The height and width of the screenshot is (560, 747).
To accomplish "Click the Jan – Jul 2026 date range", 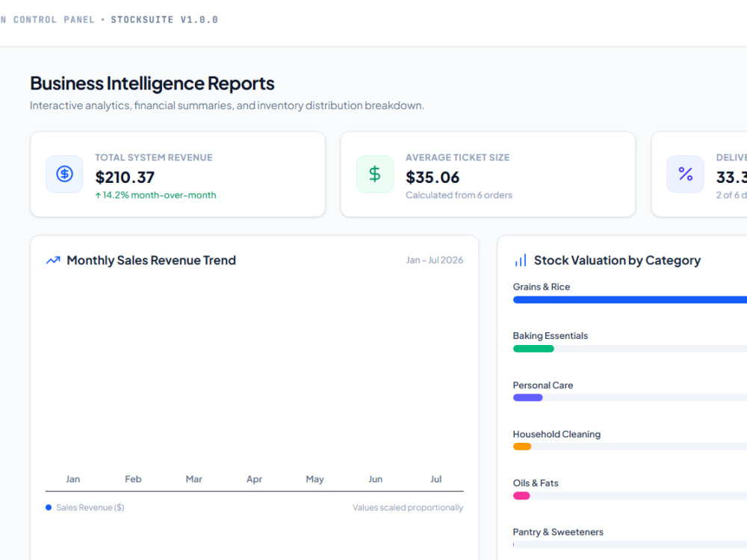I will [435, 260].
